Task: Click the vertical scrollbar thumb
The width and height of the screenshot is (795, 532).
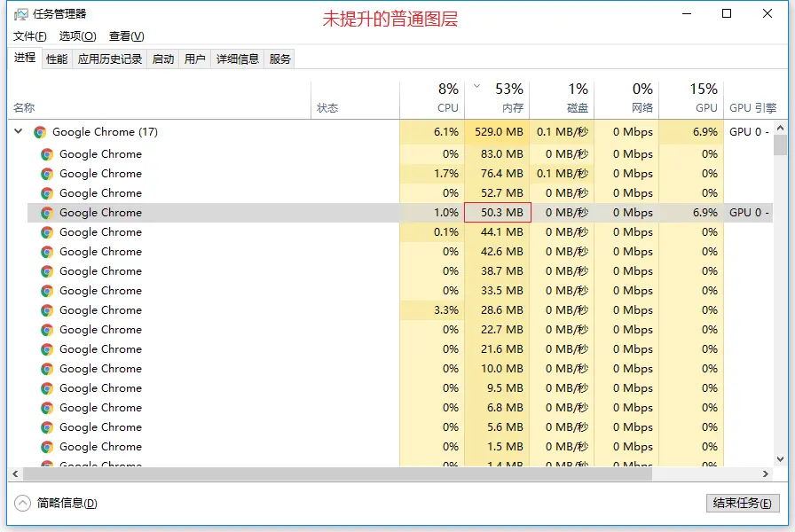Action: pos(780,145)
